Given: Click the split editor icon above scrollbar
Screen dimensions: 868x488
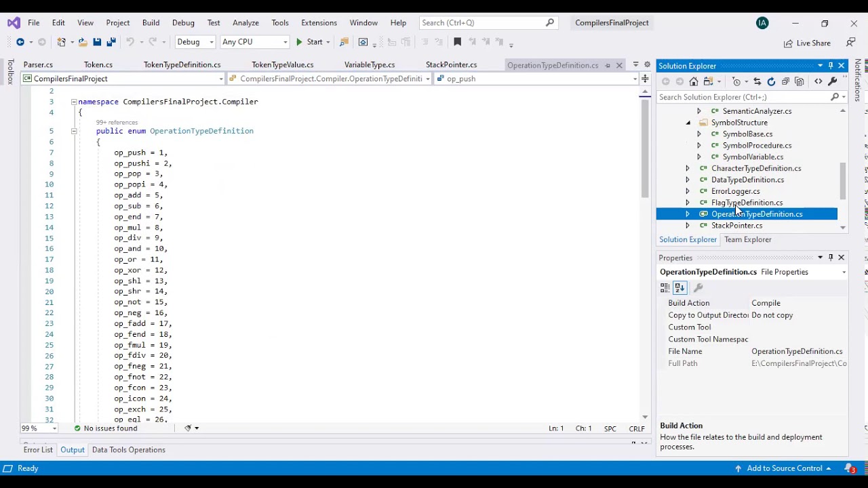Looking at the screenshot, I should point(645,79).
